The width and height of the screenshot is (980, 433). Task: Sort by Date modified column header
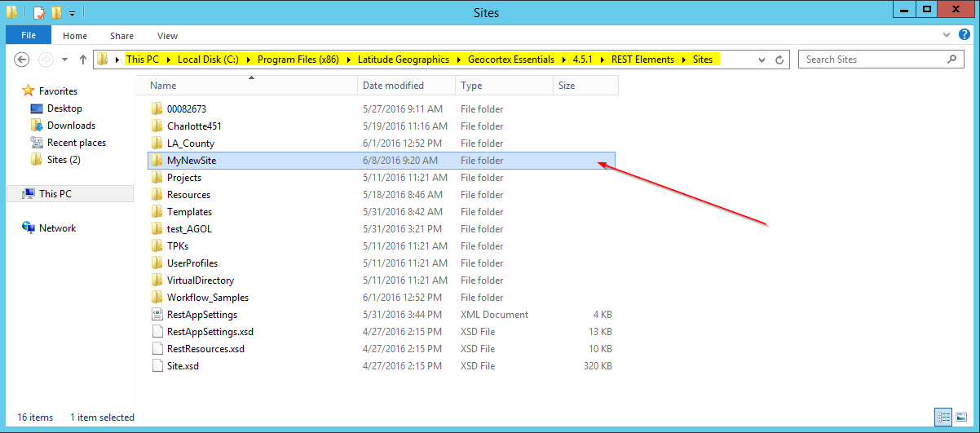point(407,86)
